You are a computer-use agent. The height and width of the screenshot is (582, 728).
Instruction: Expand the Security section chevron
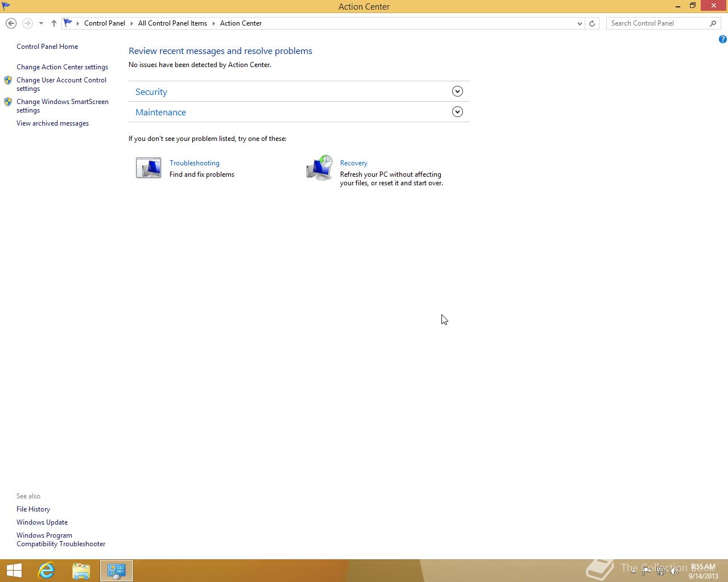(457, 92)
